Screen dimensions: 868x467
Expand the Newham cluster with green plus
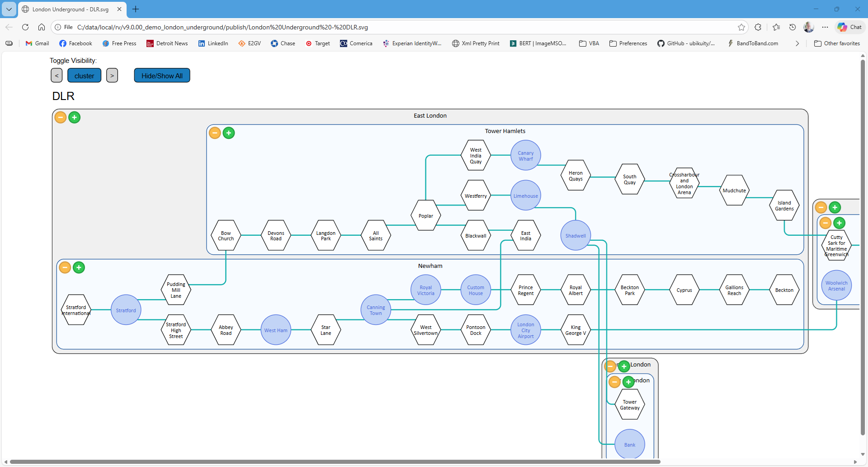[79, 268]
